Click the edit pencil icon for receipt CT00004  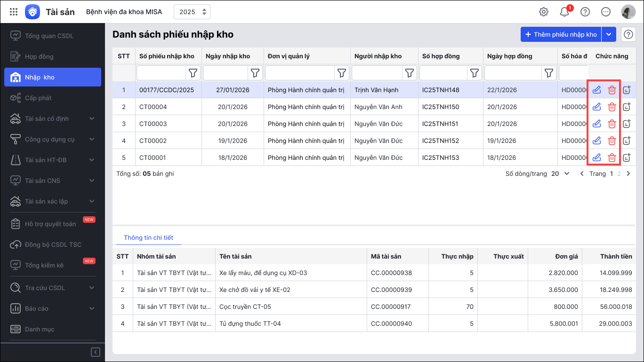(596, 107)
